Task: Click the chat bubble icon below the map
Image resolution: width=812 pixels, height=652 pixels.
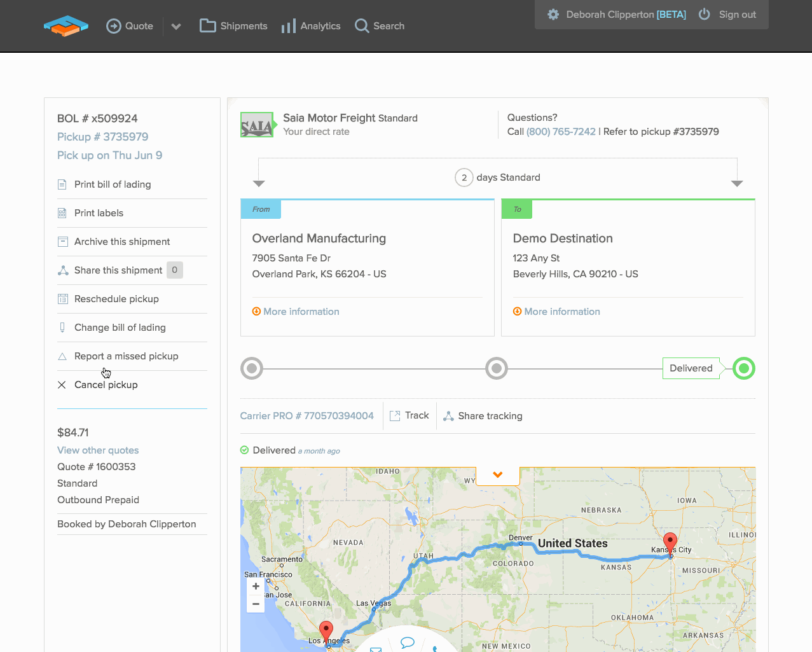Action: pos(408,642)
